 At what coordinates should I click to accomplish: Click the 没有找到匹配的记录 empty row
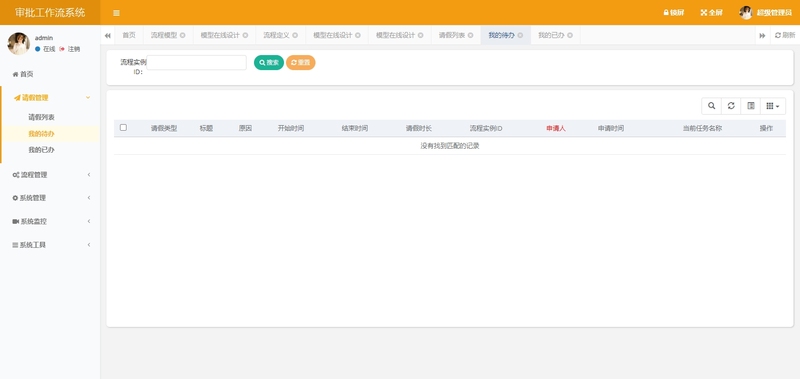449,145
